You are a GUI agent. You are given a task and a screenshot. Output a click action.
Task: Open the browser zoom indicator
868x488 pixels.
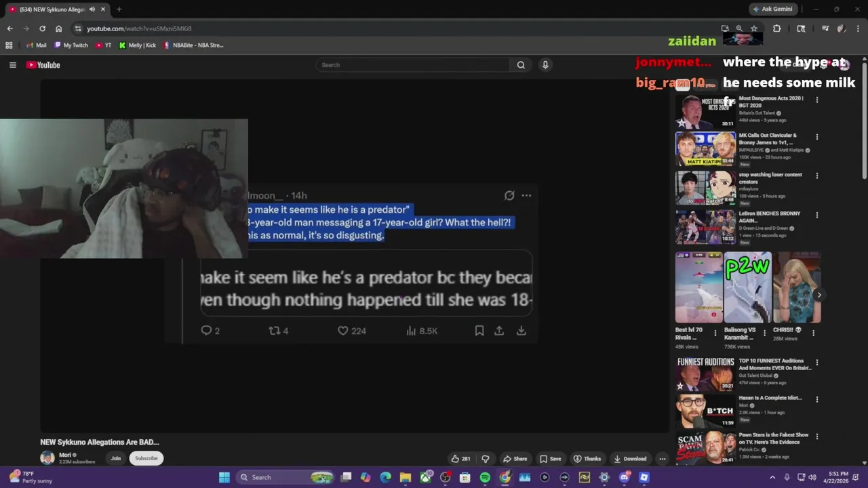click(x=739, y=28)
